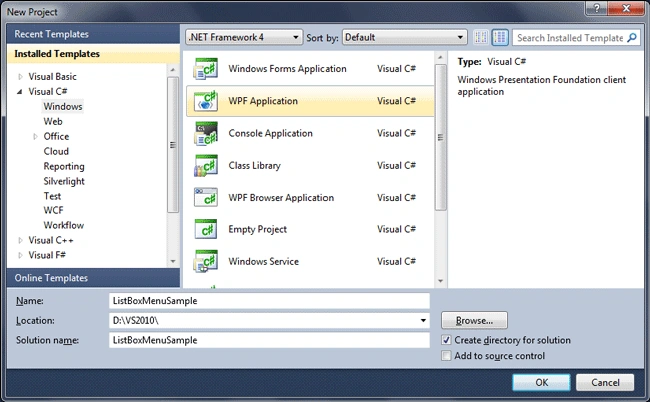
Task: Click the Name input field
Action: point(269,301)
